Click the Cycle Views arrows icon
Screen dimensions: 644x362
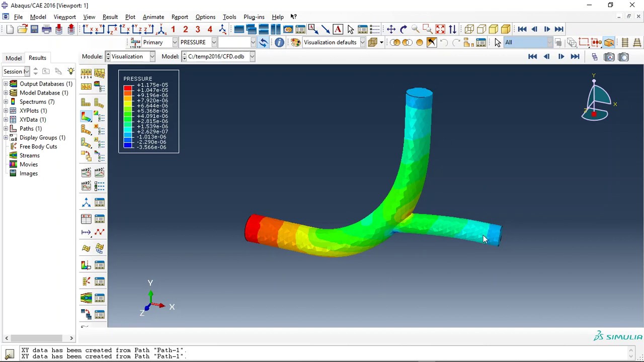(x=452, y=29)
